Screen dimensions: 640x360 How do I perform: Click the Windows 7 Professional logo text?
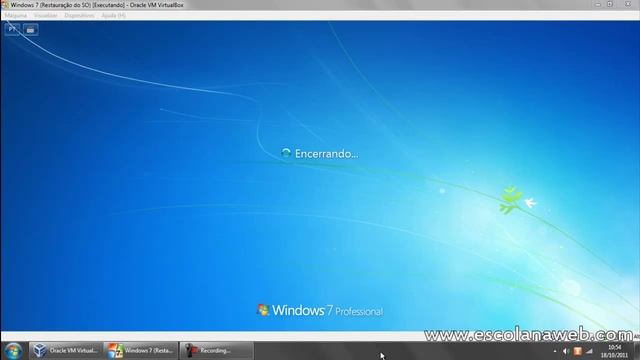click(320, 311)
